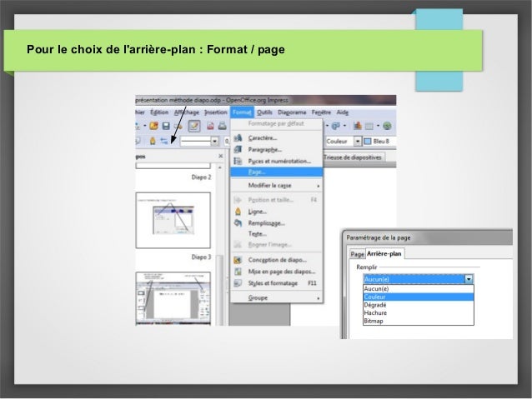This screenshot has width=532, height=399.
Task: Click the highlighted Format menu
Action: click(x=242, y=112)
